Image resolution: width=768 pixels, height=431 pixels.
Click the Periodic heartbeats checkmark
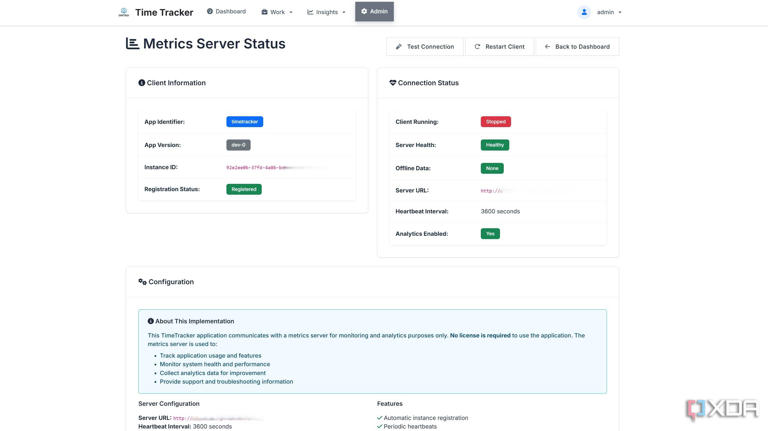(380, 427)
